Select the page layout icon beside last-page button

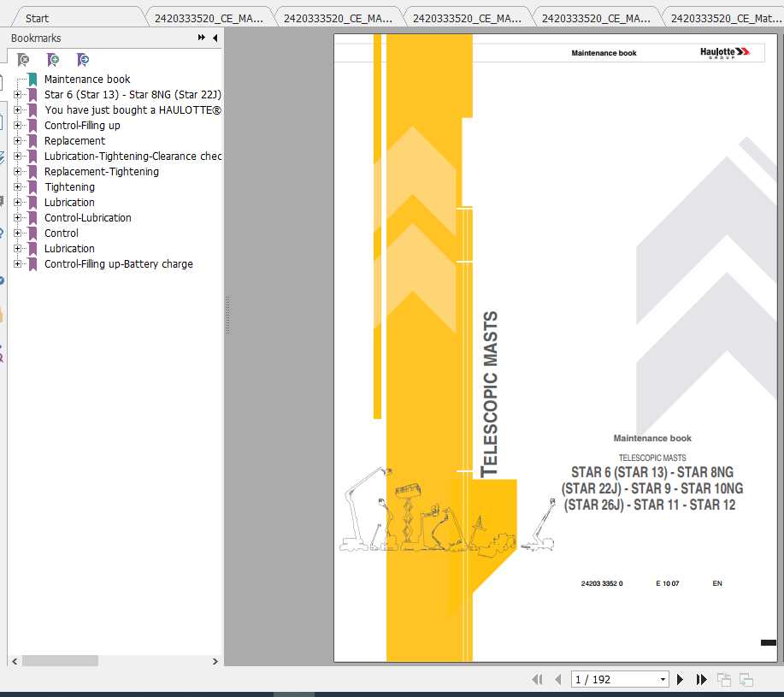[723, 679]
